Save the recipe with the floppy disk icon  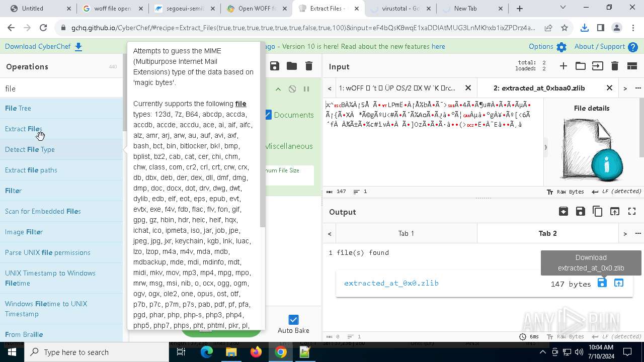(x=275, y=66)
